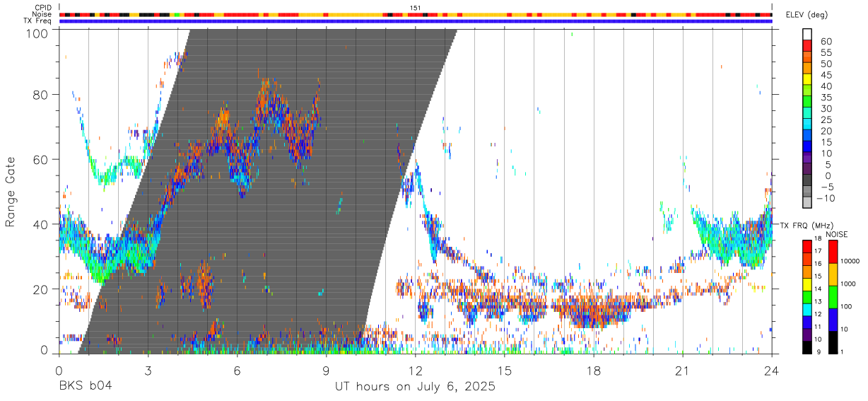868x401 pixels.
Task: Click the '24' tick on UT hours axis
Action: tap(772, 371)
